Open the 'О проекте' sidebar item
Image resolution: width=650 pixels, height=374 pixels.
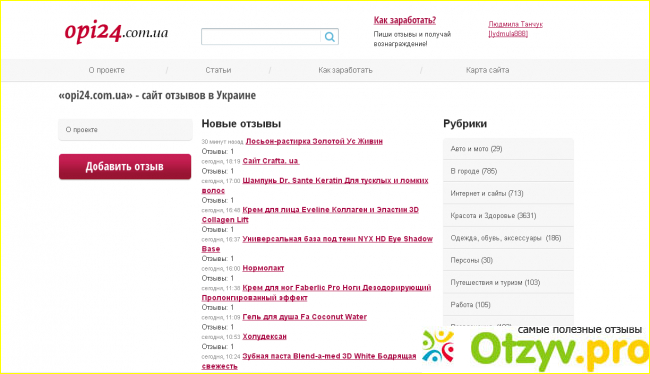(125, 130)
